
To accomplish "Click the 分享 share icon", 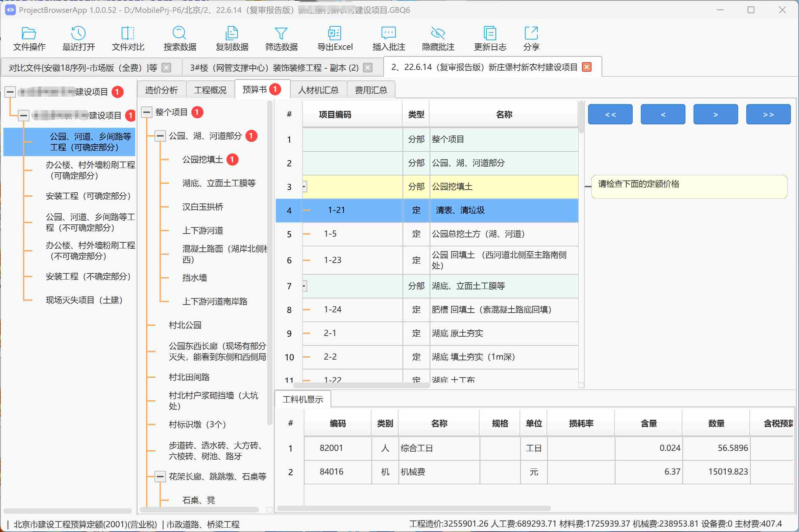I will click(531, 38).
